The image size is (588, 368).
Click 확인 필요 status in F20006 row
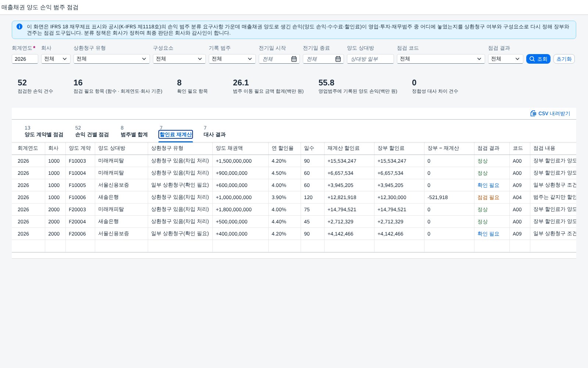pyautogui.click(x=488, y=234)
